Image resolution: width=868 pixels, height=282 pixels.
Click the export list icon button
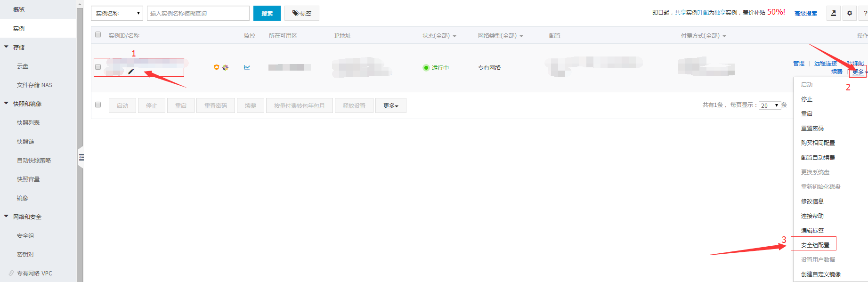point(833,13)
